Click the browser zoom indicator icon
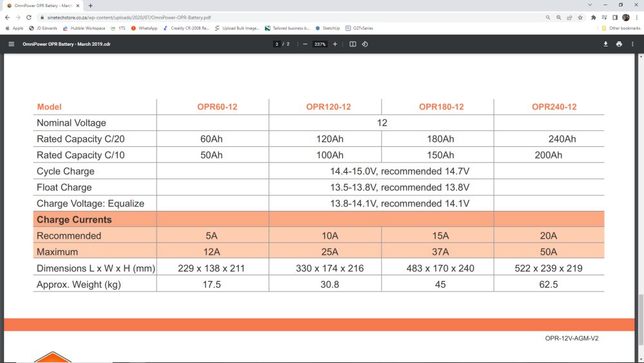 [558, 17]
